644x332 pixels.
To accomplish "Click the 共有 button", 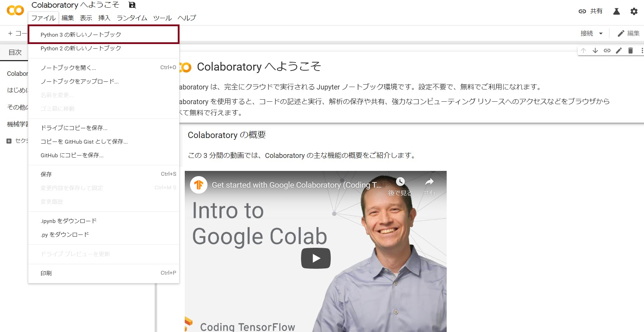I will click(x=597, y=11).
